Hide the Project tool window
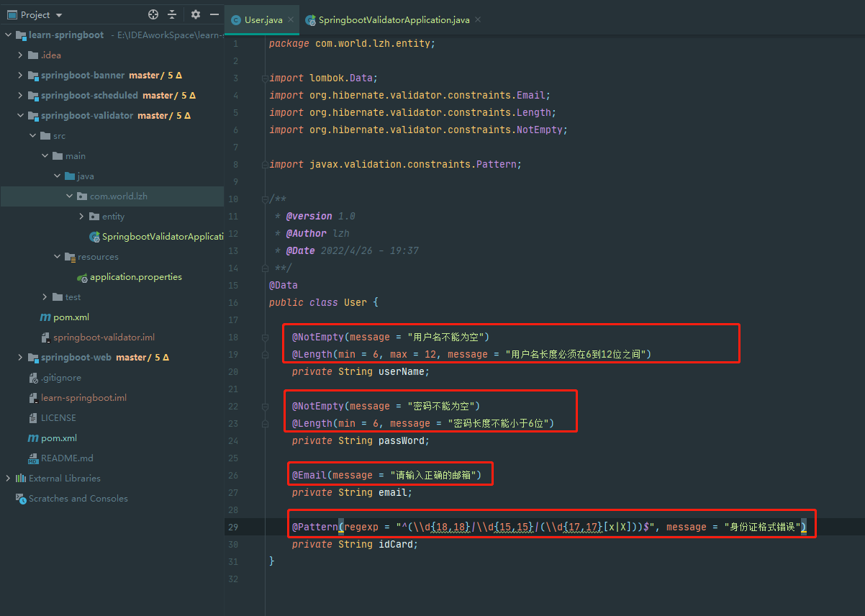This screenshot has height=616, width=865. tap(214, 14)
